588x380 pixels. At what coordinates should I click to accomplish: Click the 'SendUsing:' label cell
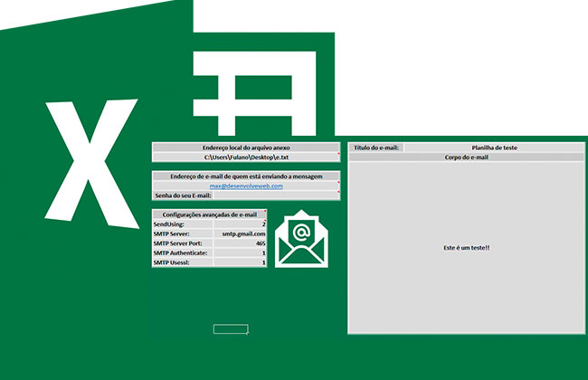(x=183, y=224)
